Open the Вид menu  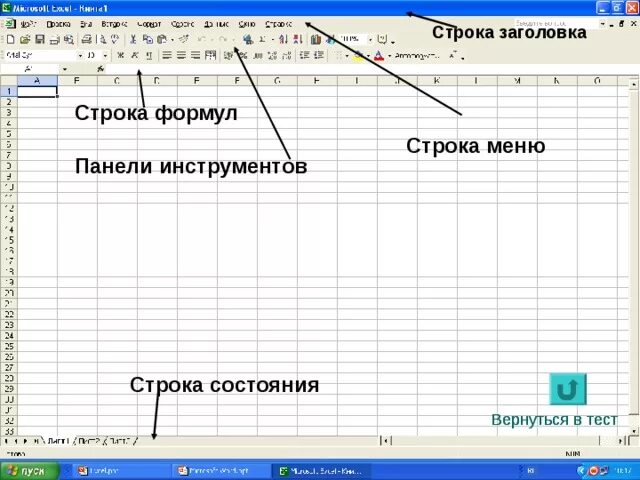86,24
